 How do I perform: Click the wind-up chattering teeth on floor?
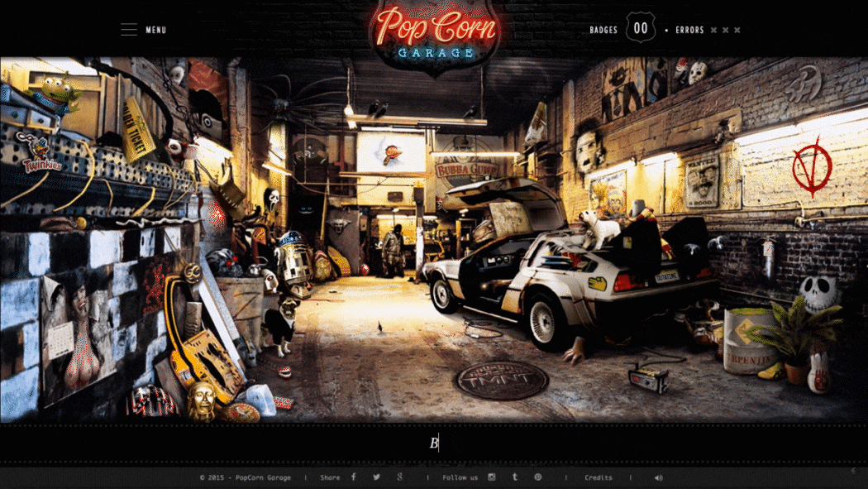[x=284, y=372]
